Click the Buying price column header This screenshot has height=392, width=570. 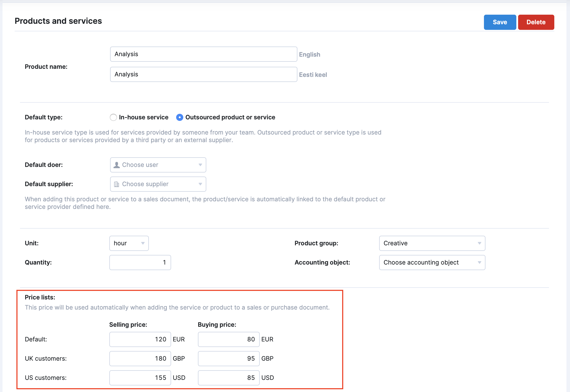217,325
